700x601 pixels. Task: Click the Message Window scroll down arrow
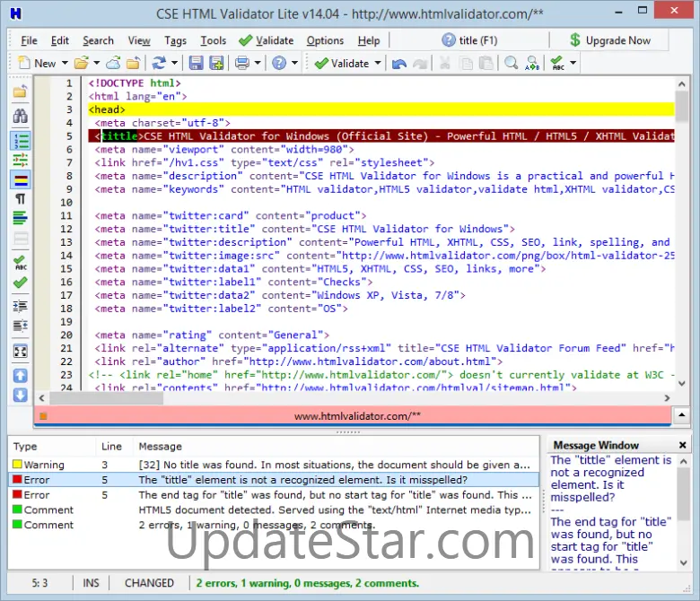click(x=684, y=562)
